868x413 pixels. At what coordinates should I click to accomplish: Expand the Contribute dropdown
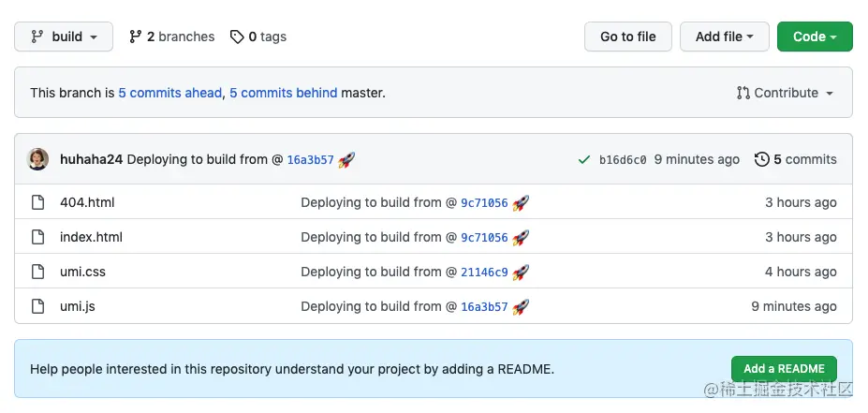pyautogui.click(x=785, y=93)
